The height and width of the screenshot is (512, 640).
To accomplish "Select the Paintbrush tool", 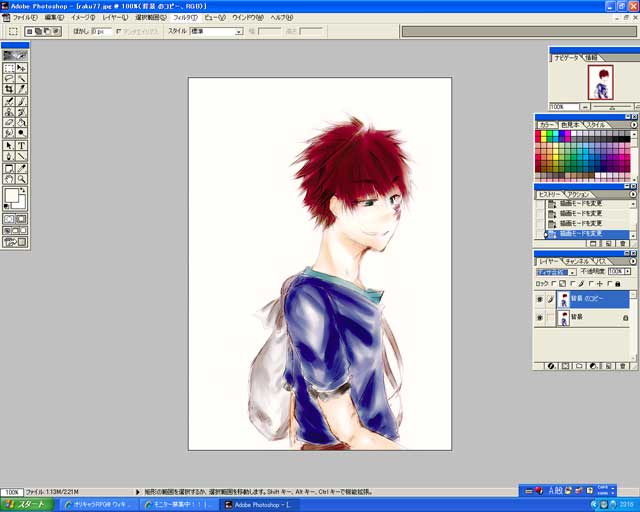I will click(21, 101).
